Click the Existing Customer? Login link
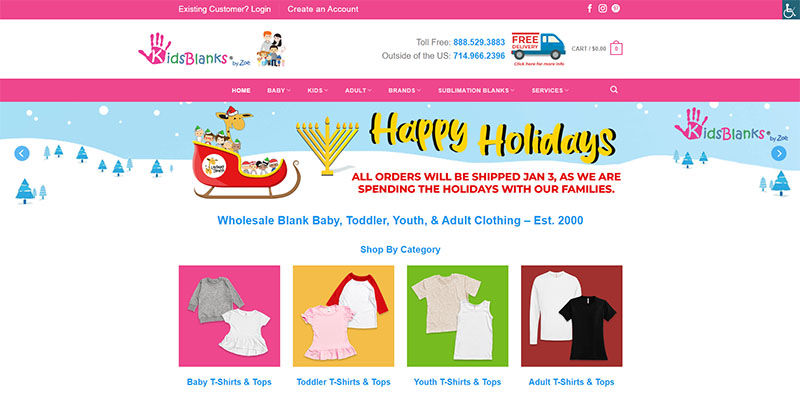The height and width of the screenshot is (400, 800). (x=224, y=9)
